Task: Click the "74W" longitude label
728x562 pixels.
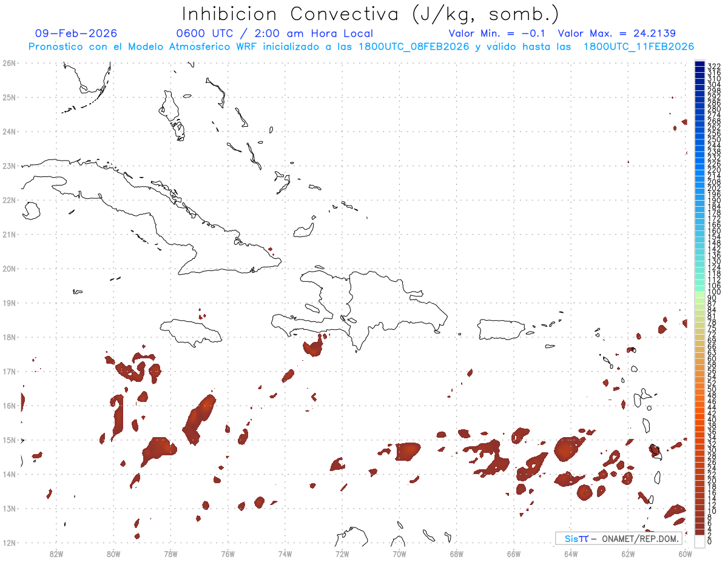Action: click(x=285, y=554)
